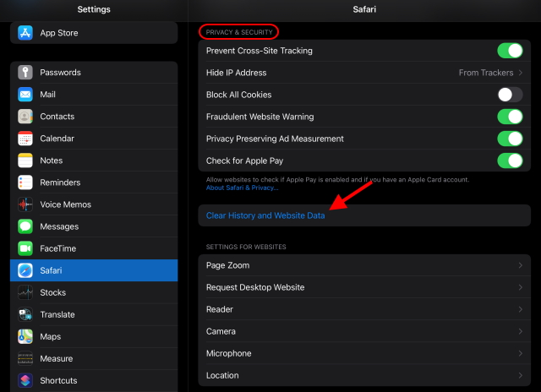Open Page Zoom settings
The image size is (541, 392).
[364, 265]
